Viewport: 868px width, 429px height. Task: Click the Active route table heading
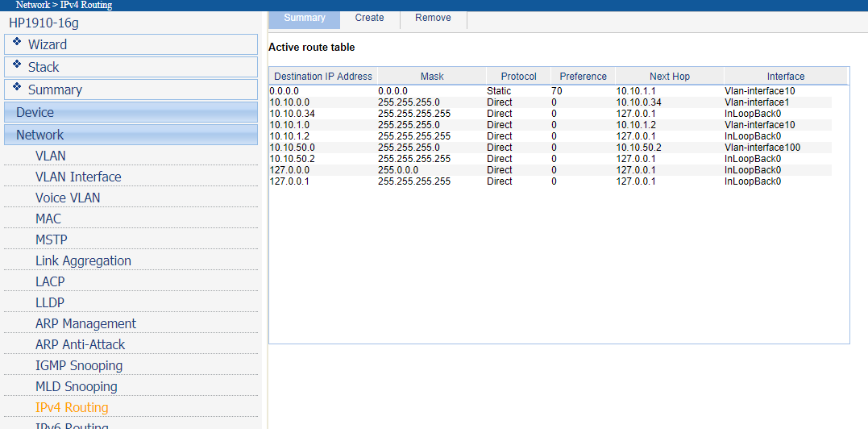(312, 48)
